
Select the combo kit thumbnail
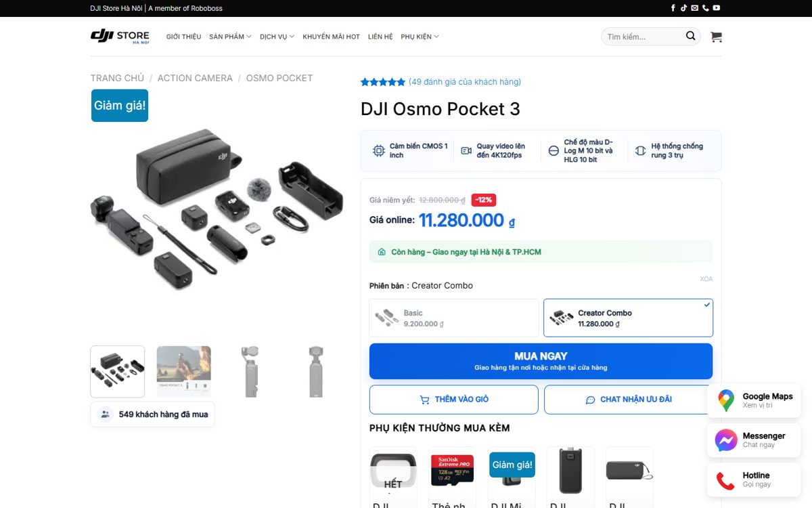tap(118, 372)
